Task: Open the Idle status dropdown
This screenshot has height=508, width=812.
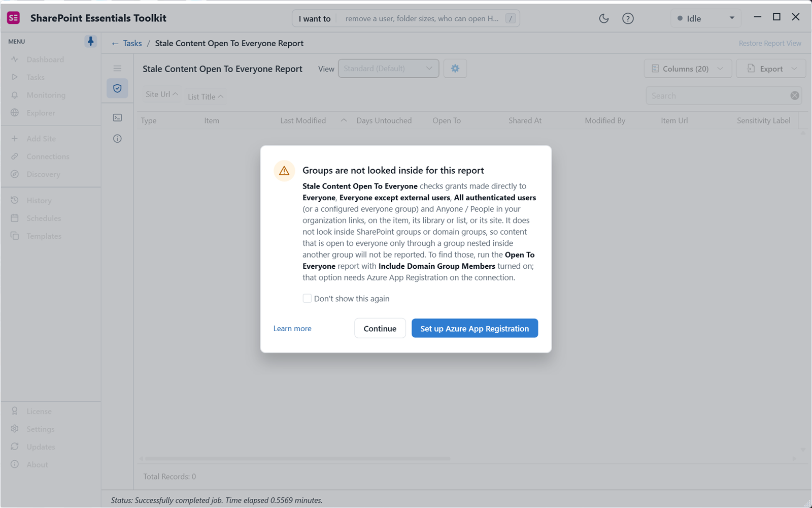Action: pos(706,18)
